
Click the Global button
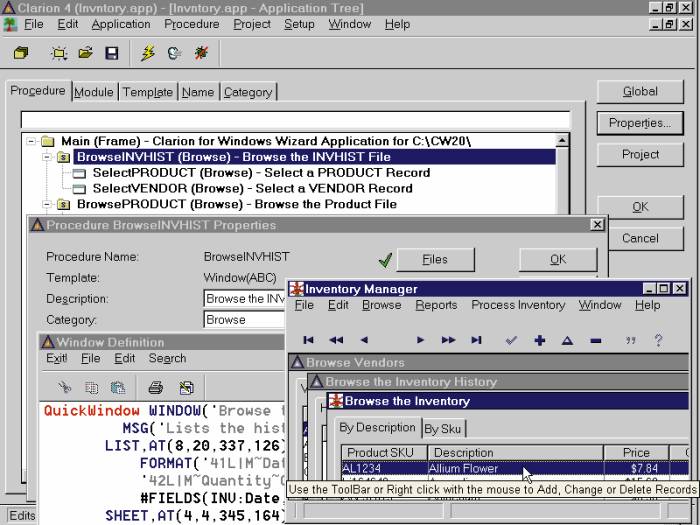pyautogui.click(x=640, y=92)
